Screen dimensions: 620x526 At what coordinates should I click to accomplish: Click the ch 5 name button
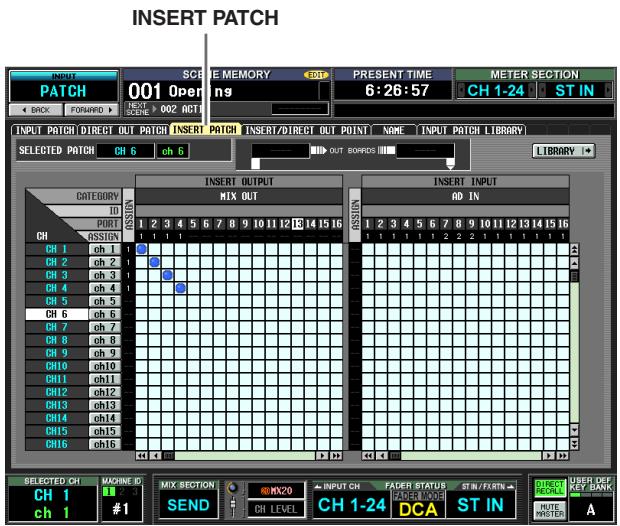click(x=105, y=301)
